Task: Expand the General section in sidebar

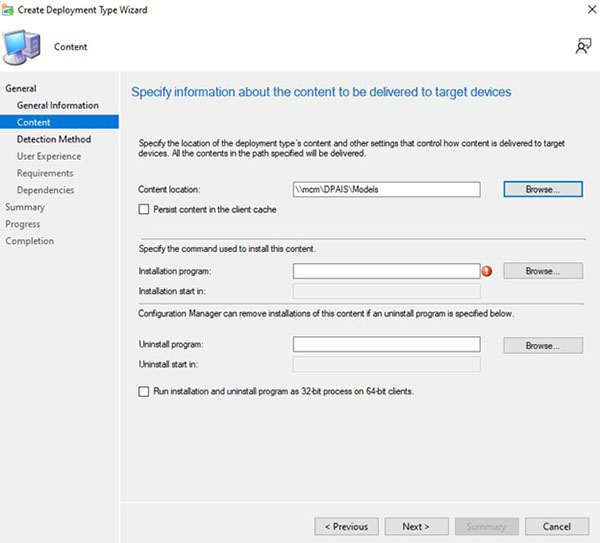Action: pos(21,88)
